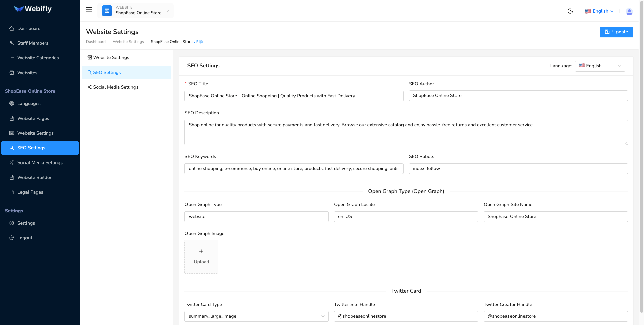Image resolution: width=644 pixels, height=325 pixels.
Task: Switch to the Website Settings tab
Action: click(x=111, y=57)
